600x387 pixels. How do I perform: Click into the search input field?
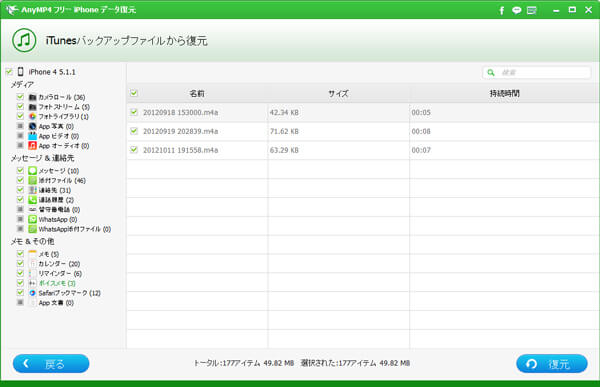pyautogui.click(x=536, y=72)
